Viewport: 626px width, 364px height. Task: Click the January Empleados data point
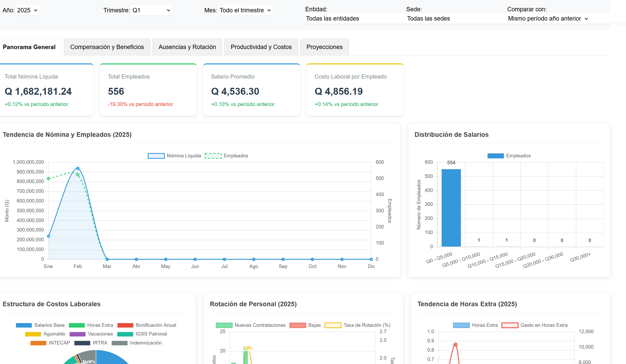coord(48,178)
